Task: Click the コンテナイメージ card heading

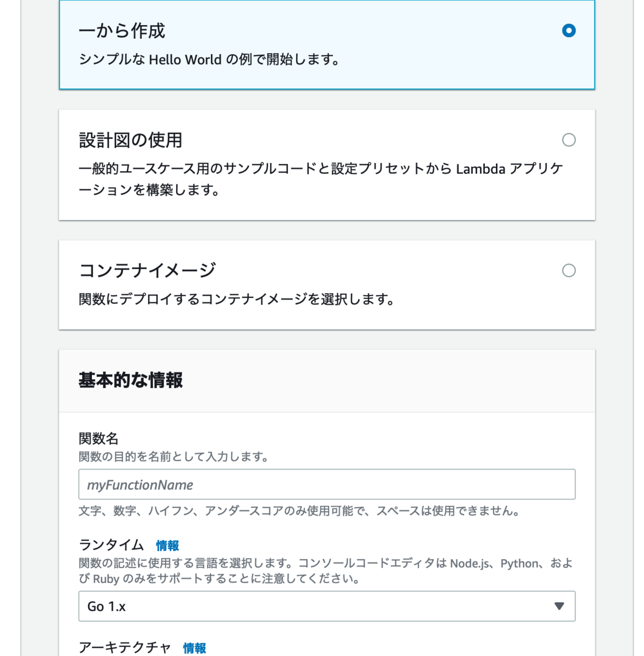Action: click(147, 271)
